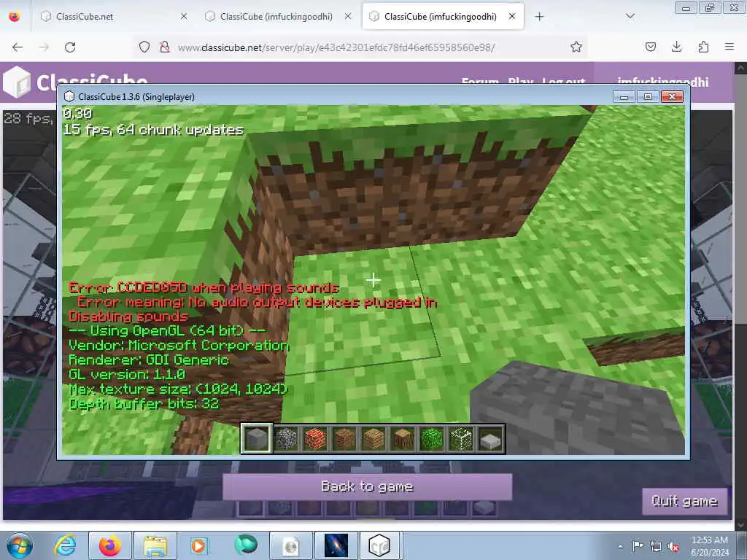The height and width of the screenshot is (560, 747).
Task: Select the slab block in the hotbar
Action: pos(490,438)
